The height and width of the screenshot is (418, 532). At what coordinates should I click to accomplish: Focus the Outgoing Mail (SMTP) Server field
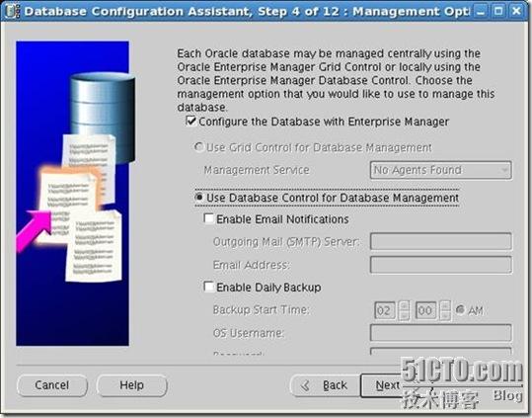(441, 241)
